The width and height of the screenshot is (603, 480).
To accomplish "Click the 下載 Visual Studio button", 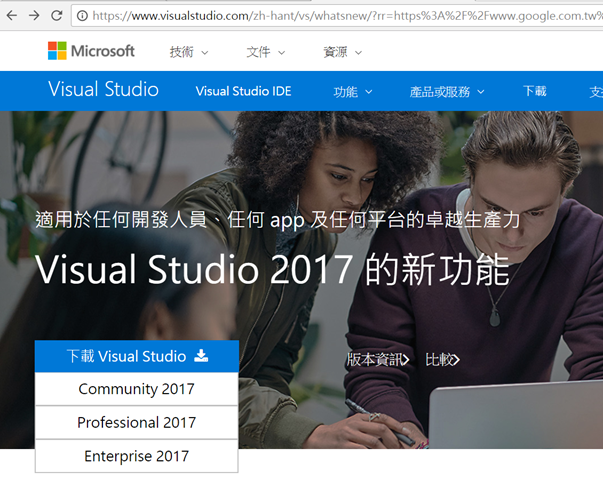I will [x=137, y=356].
